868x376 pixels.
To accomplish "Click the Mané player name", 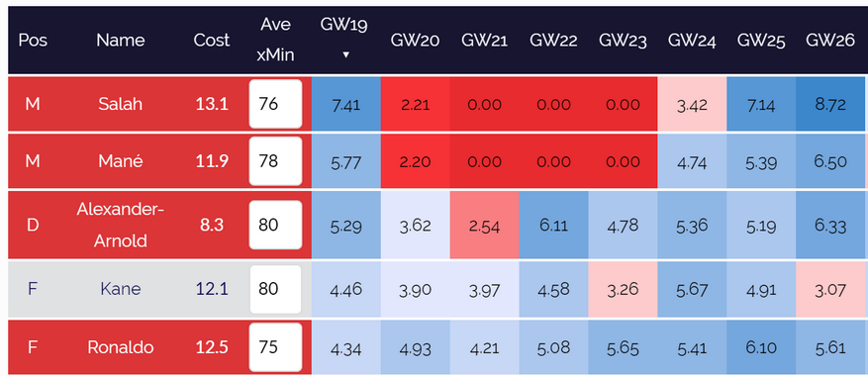I will (x=120, y=161).
